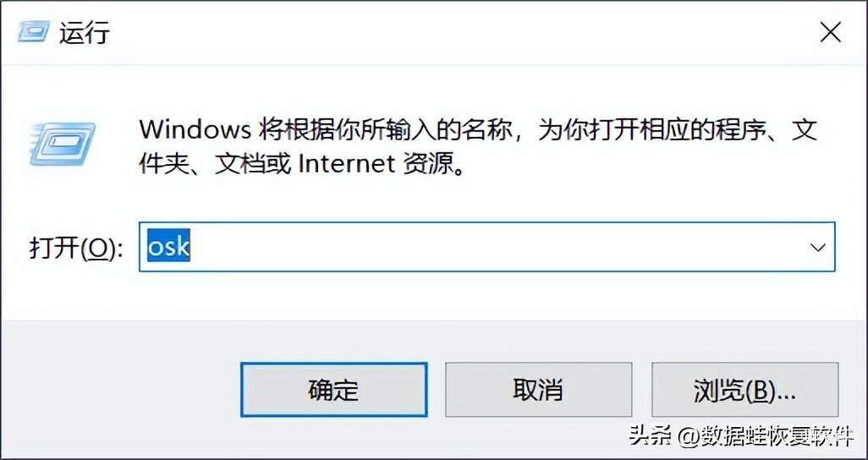868x460 pixels.
Task: Click the 资源 word ending the description
Action: pyautogui.click(x=428, y=164)
